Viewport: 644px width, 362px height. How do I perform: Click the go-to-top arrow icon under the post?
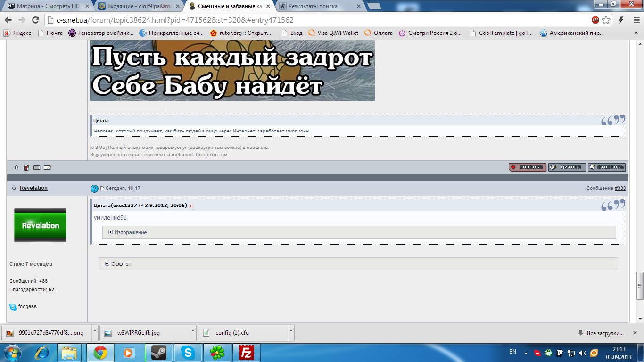tap(16, 167)
